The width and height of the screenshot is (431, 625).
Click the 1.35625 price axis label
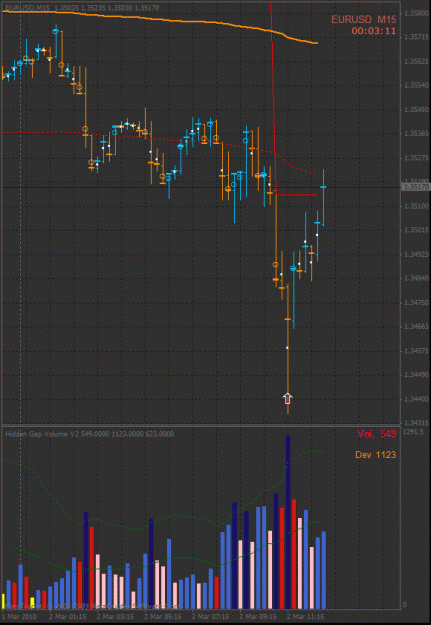tap(415, 61)
